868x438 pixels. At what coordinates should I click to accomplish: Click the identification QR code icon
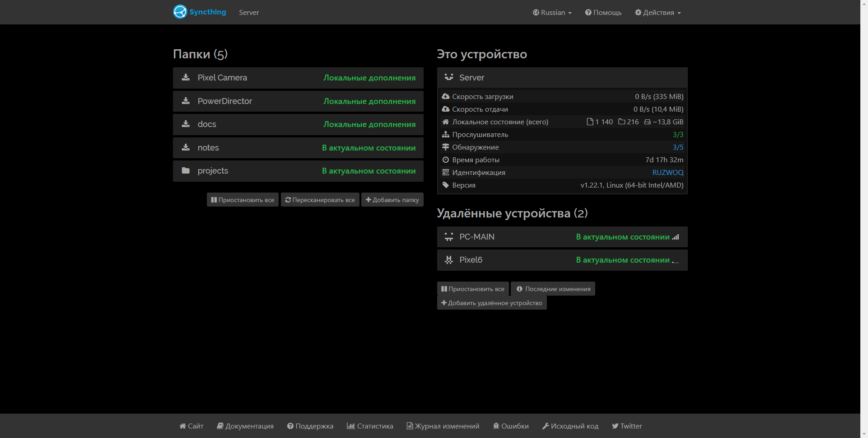[446, 172]
